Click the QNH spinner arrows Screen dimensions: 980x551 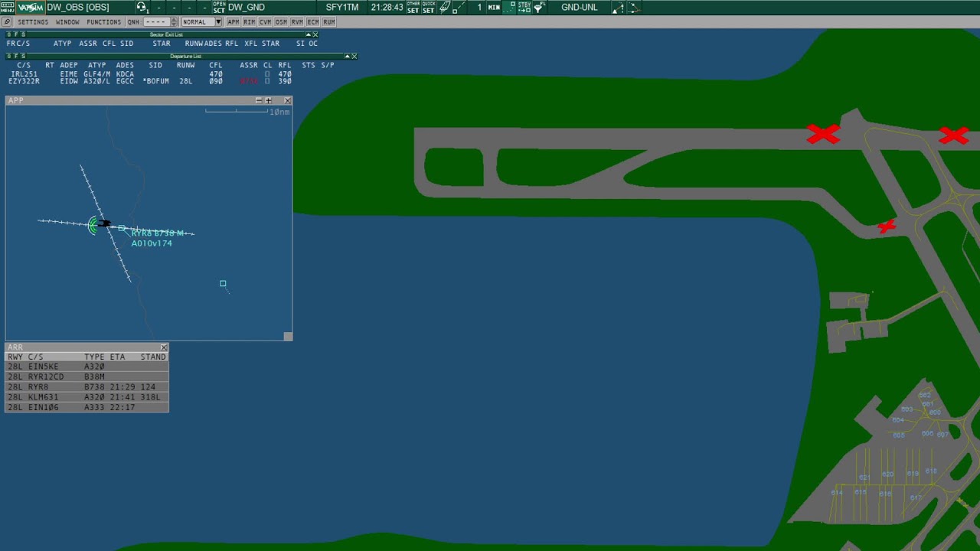(x=174, y=22)
